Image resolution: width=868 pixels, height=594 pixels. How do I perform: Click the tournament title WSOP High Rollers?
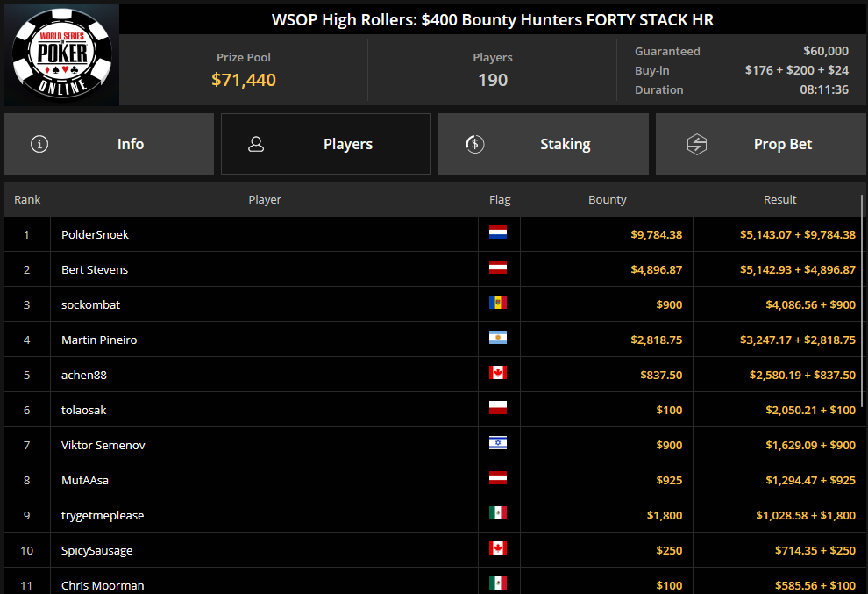[x=493, y=20]
